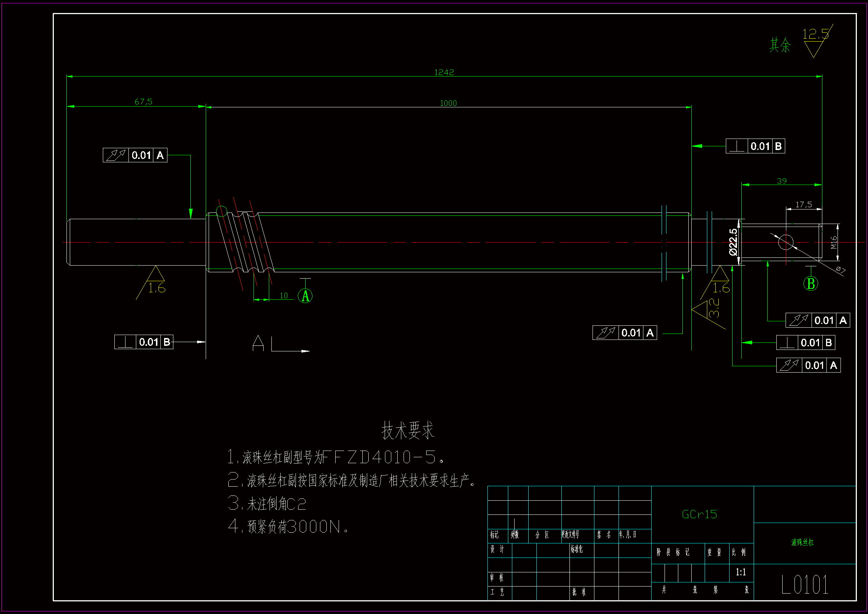Viewport: 868px width, 614px height.
Task: Click the GCr15 material text in title block
Action: (x=699, y=514)
